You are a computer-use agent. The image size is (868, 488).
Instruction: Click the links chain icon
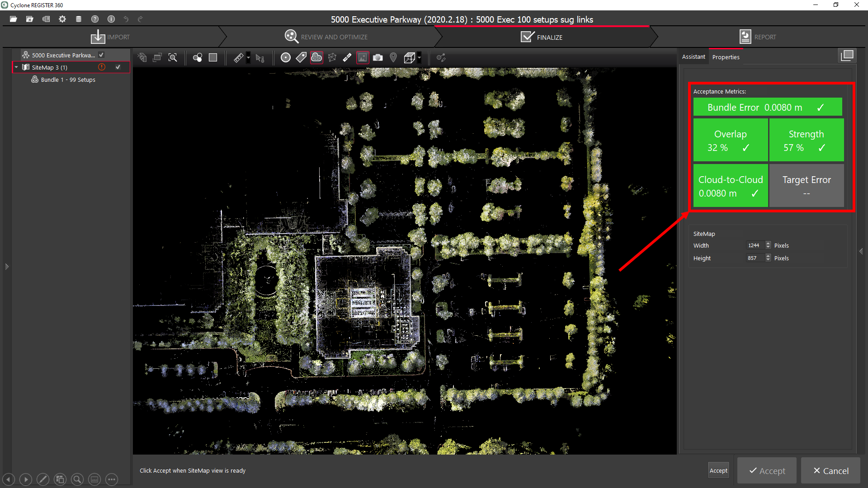coord(347,58)
